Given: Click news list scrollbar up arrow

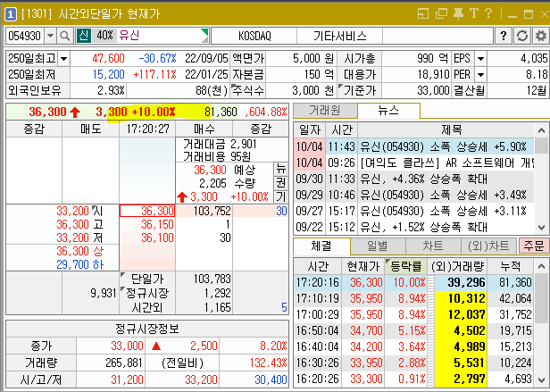Looking at the screenshot, I should pyautogui.click(x=541, y=130).
